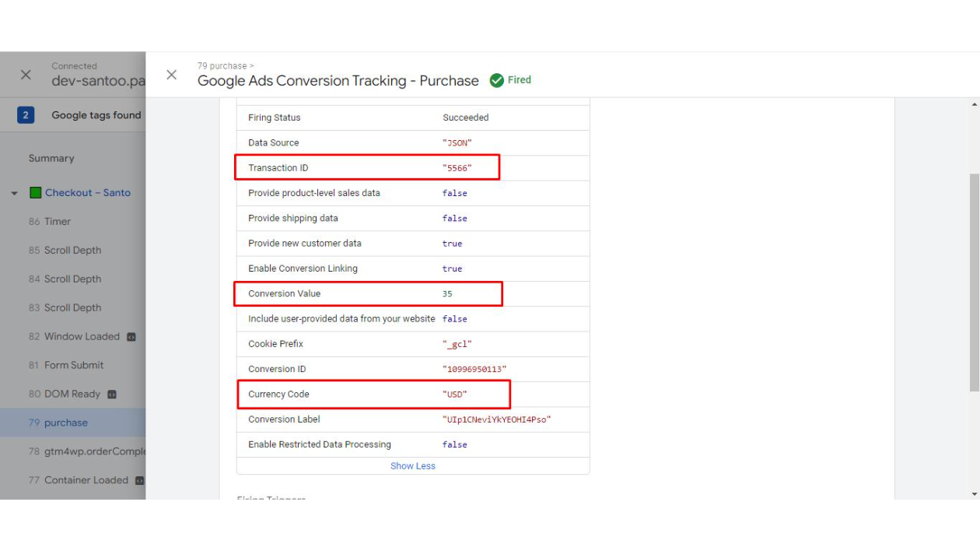Click the Cookie Prefix value "_gcl"
Screen dimensions: 980x551
[457, 345]
